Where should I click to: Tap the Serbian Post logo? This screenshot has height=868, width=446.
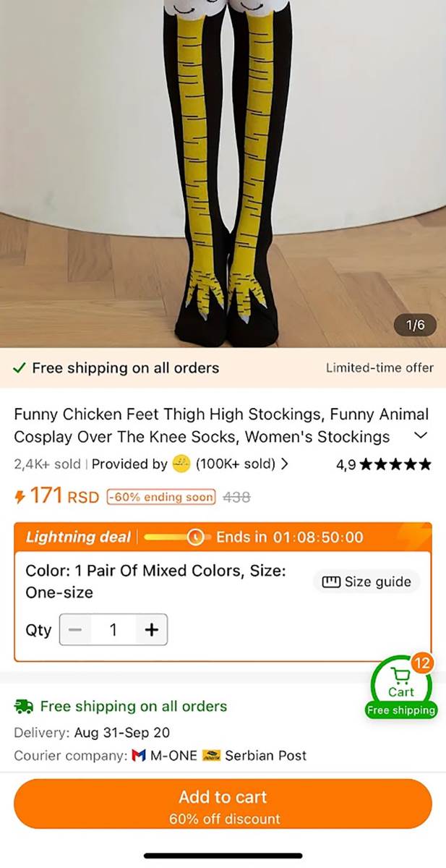211,755
